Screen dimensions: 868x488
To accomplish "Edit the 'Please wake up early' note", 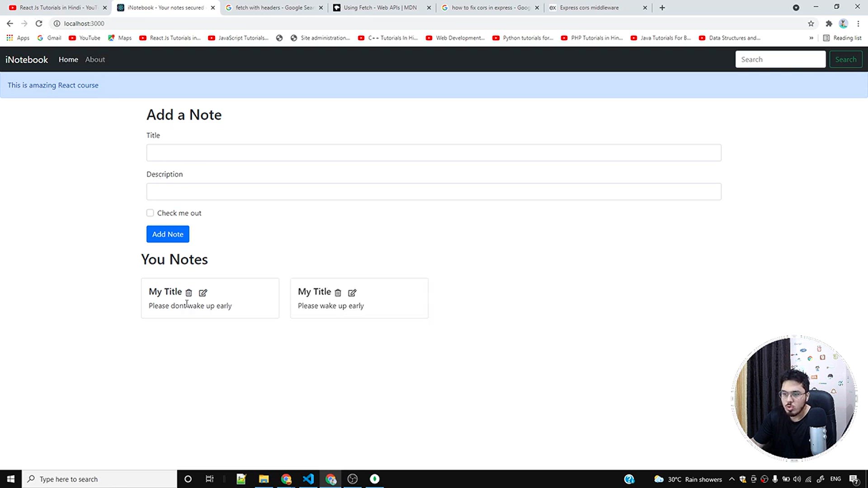I will 352,293.
